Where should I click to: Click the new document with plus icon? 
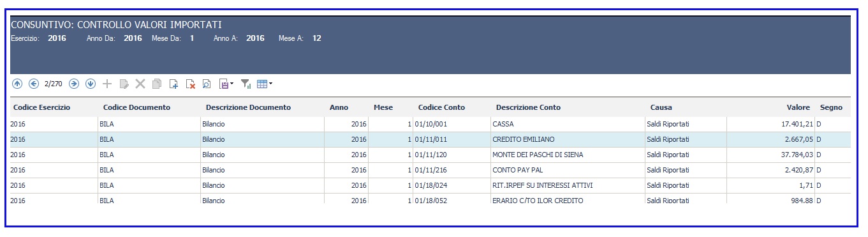pyautogui.click(x=173, y=84)
